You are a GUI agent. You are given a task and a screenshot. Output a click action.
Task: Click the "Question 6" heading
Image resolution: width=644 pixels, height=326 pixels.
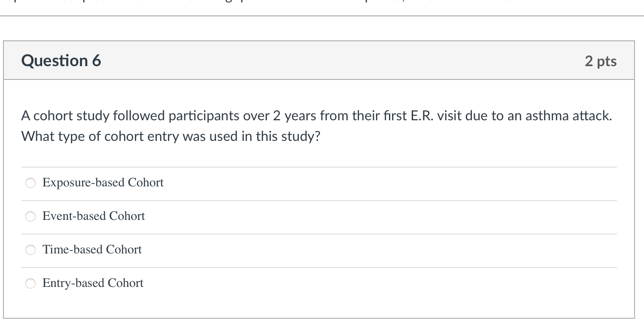tap(61, 61)
